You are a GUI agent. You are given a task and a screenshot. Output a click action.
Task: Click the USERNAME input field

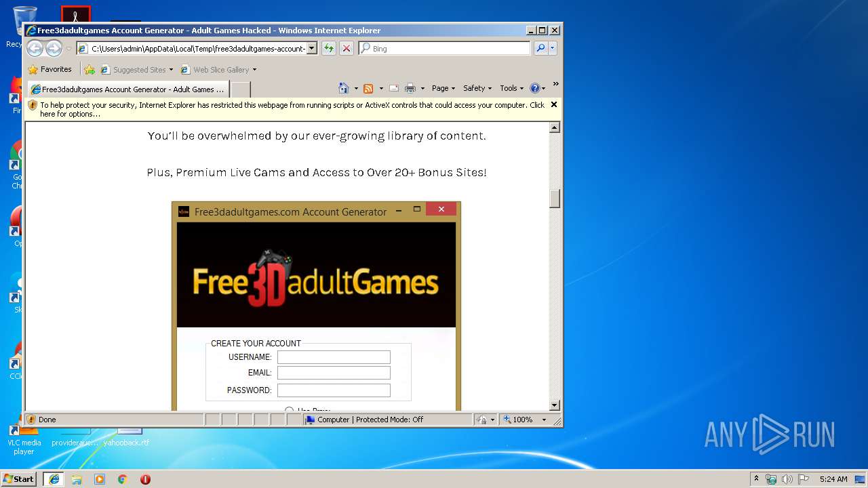tap(334, 357)
